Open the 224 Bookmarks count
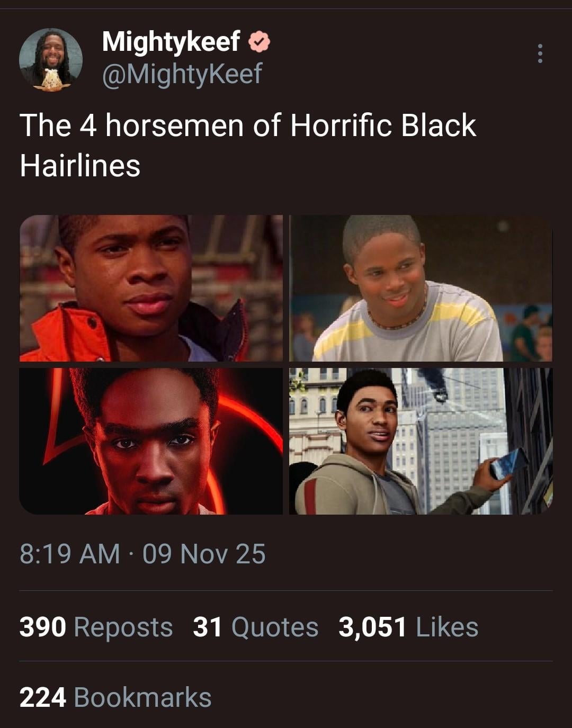Image resolution: width=572 pixels, height=728 pixels. point(115,697)
